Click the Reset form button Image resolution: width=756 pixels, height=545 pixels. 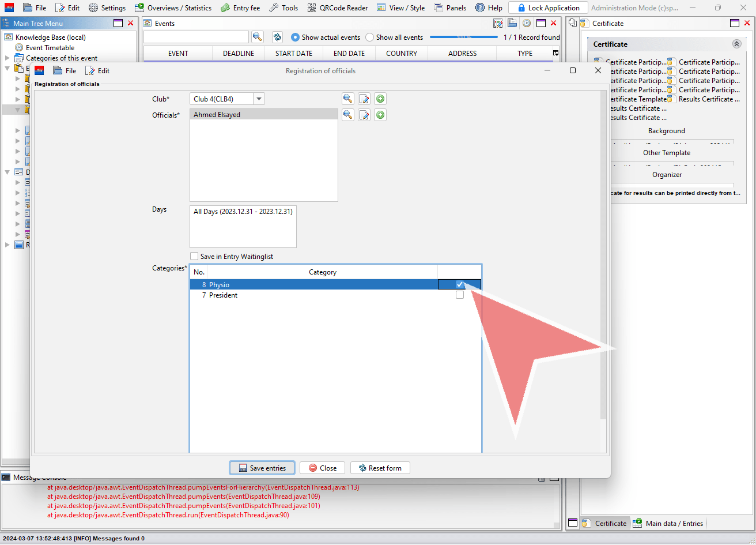380,468
